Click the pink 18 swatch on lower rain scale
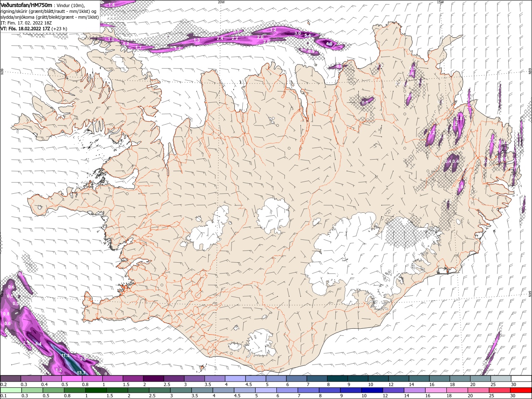 [456, 390]
